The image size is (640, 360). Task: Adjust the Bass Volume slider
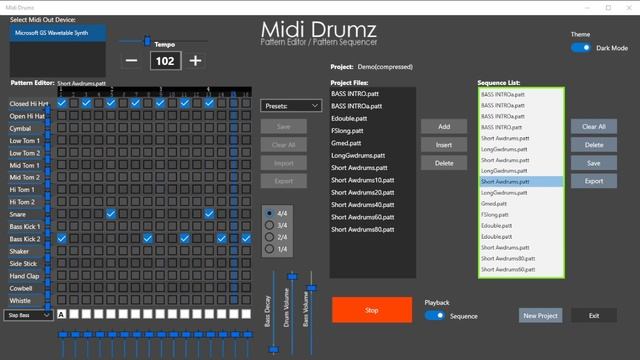click(311, 288)
